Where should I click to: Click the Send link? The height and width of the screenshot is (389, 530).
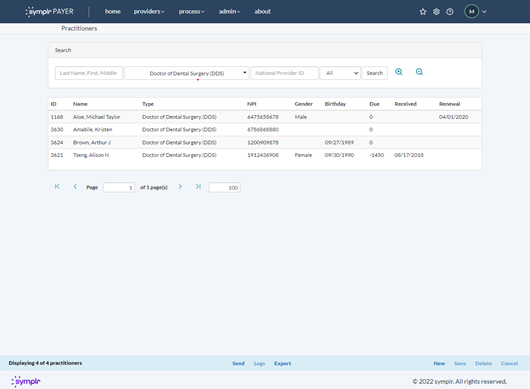tap(238, 363)
